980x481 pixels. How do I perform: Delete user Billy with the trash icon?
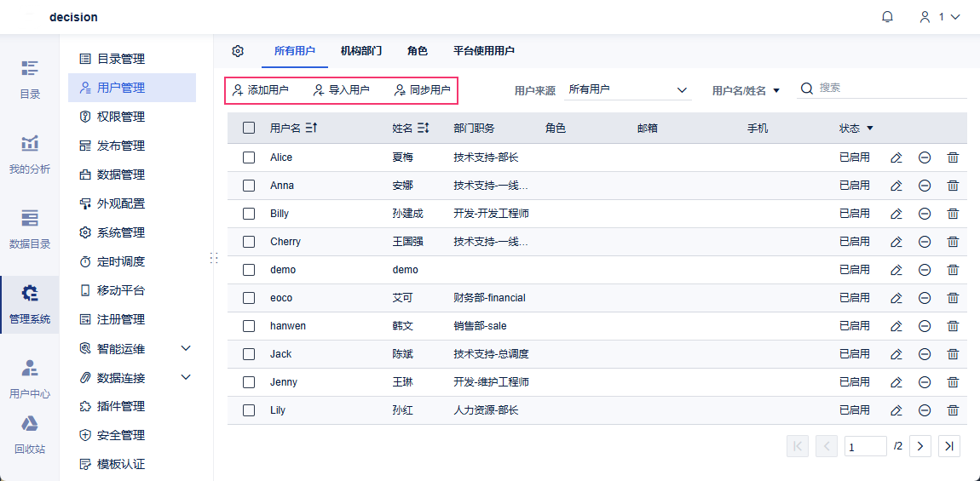tap(953, 214)
